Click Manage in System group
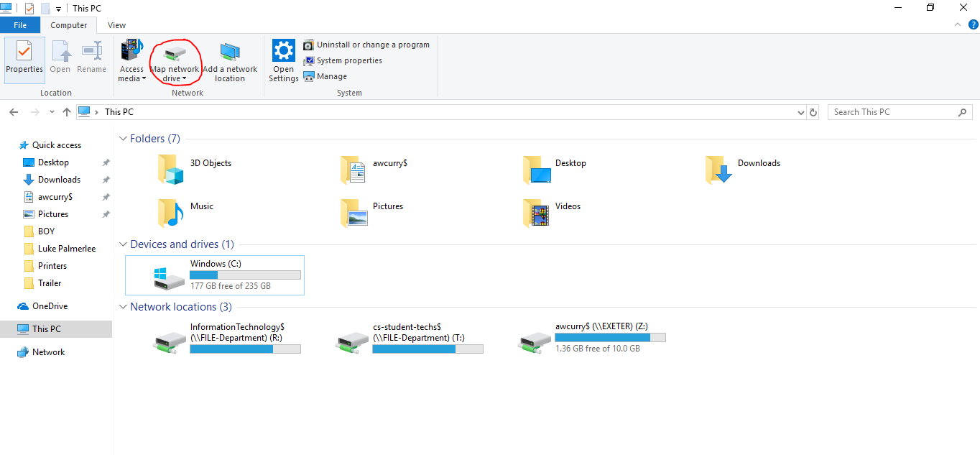 click(325, 76)
